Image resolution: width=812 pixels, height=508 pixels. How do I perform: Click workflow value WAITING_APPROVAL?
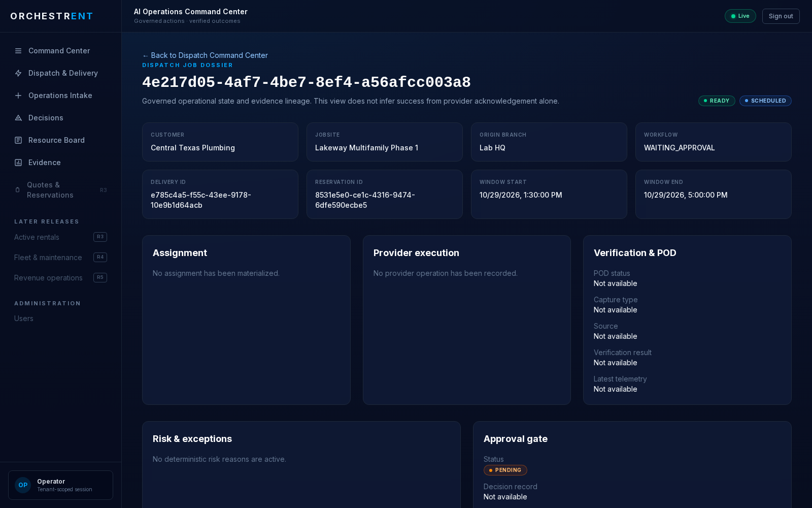679,148
